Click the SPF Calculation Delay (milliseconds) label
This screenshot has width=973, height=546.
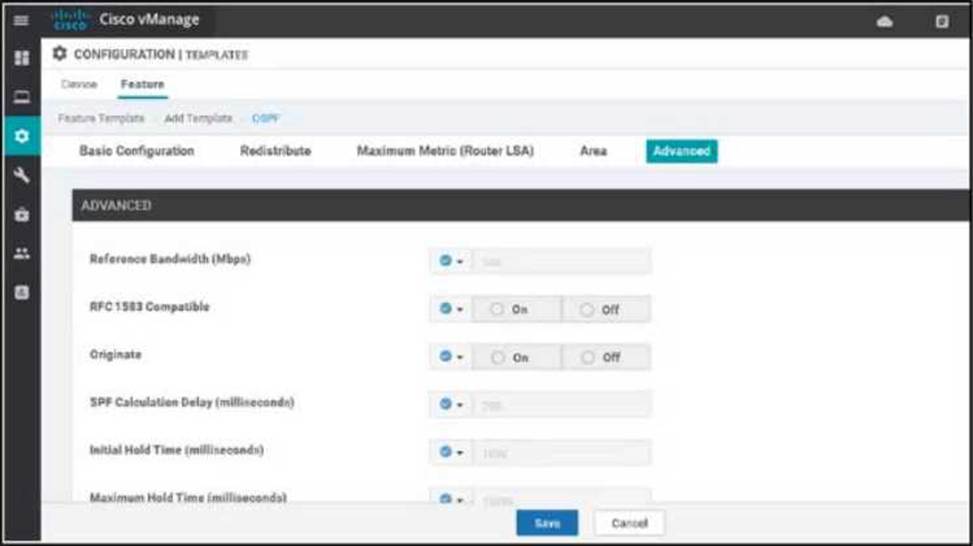click(192, 402)
